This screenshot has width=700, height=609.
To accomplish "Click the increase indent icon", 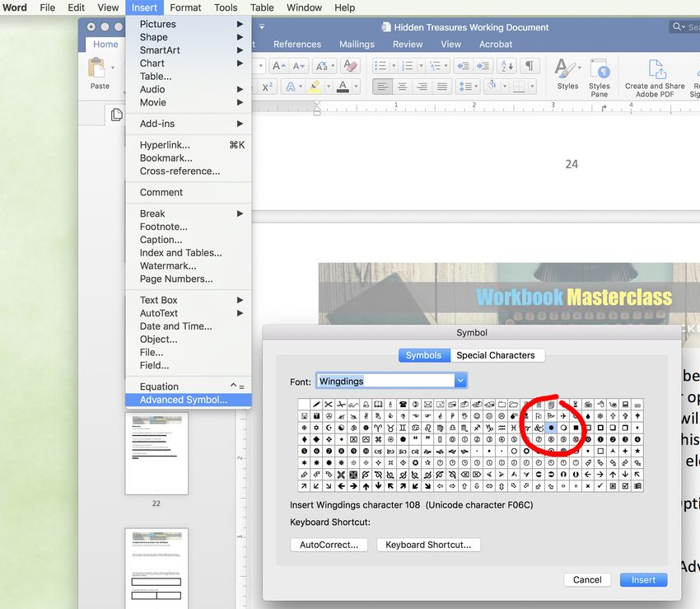I will pyautogui.click(x=483, y=66).
